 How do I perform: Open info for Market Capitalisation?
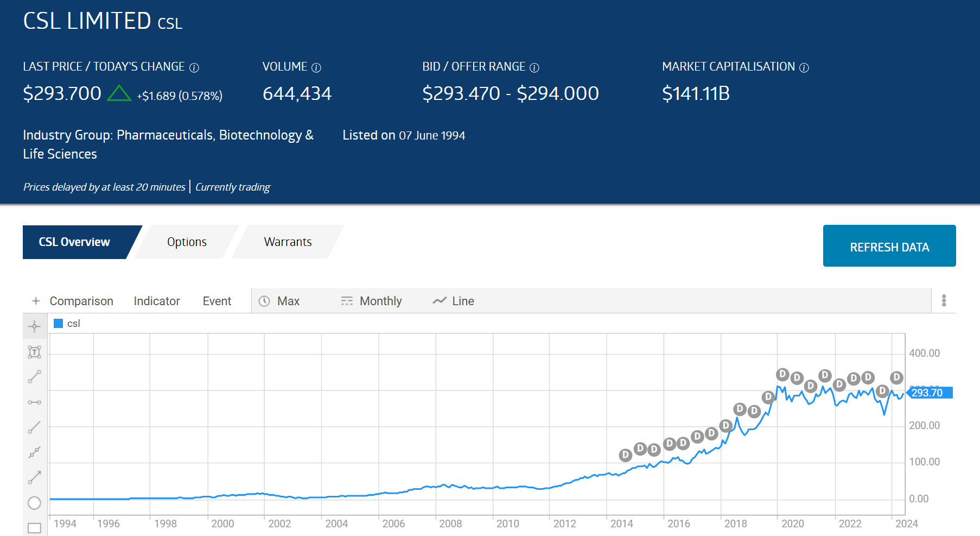tap(804, 67)
